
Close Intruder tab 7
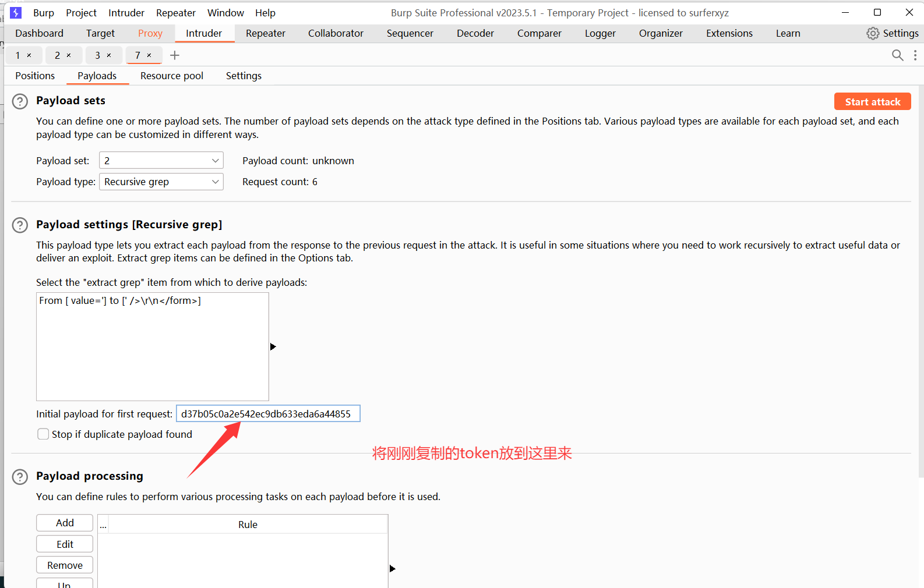pos(149,55)
